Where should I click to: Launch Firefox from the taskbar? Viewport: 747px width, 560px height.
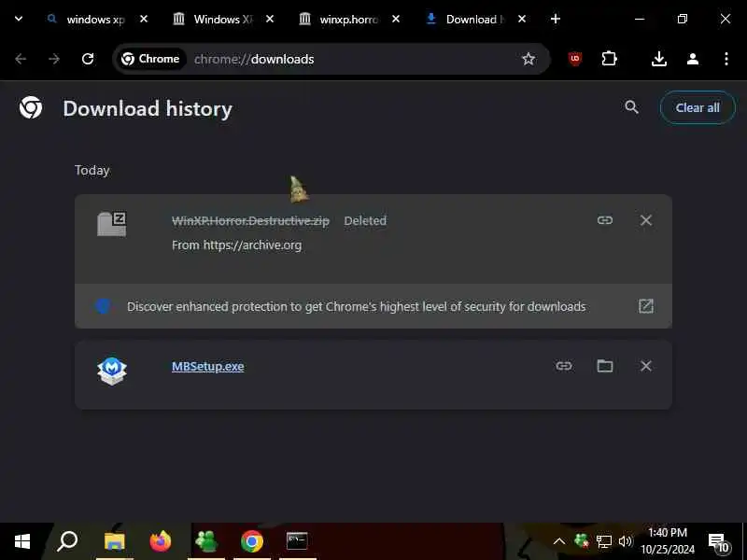point(161,541)
